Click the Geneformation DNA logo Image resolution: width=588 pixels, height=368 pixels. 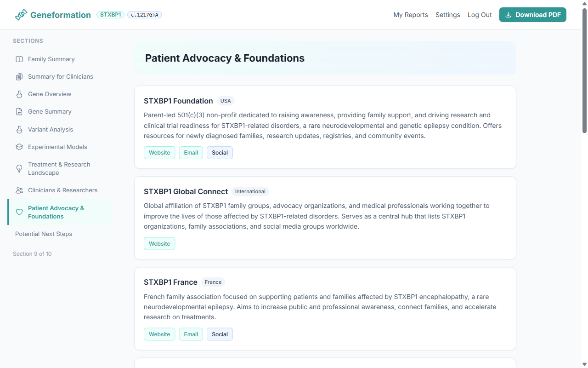pyautogui.click(x=20, y=14)
